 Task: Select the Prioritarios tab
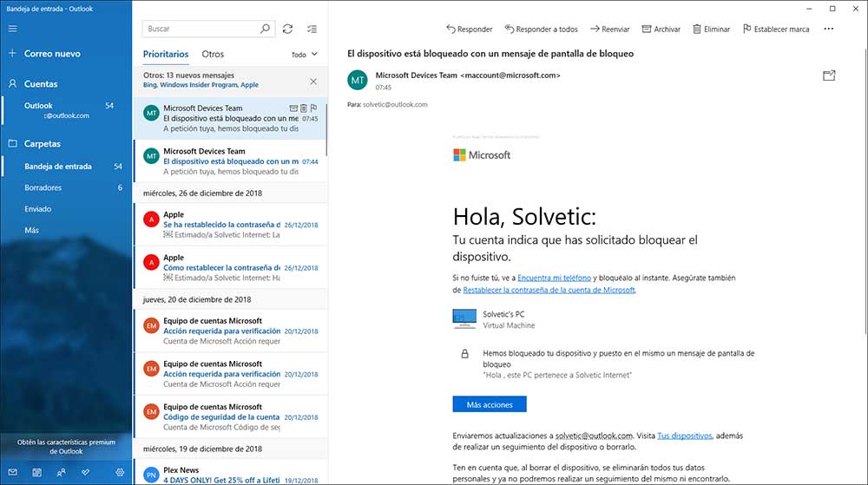(166, 54)
